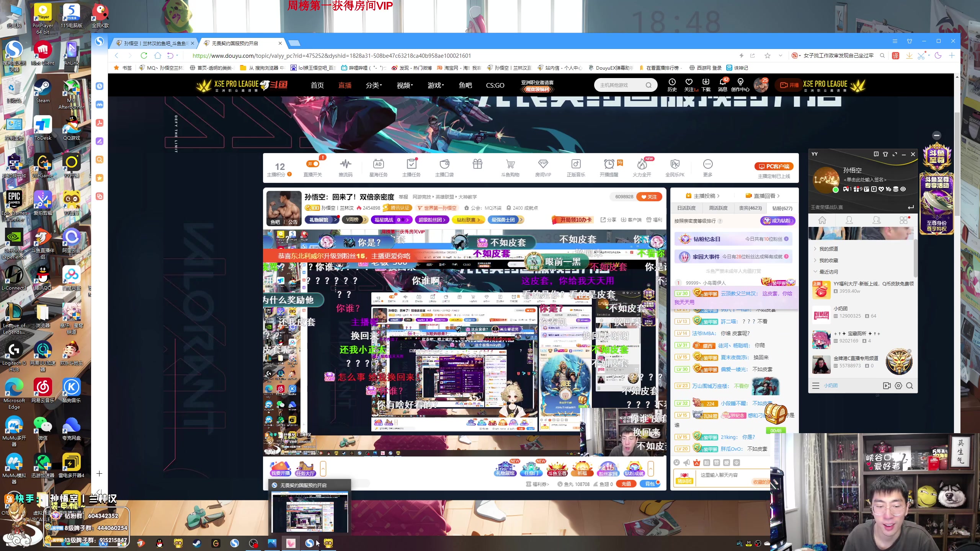Click the PC客户端 button
This screenshot has height=551, width=980.
tap(774, 166)
